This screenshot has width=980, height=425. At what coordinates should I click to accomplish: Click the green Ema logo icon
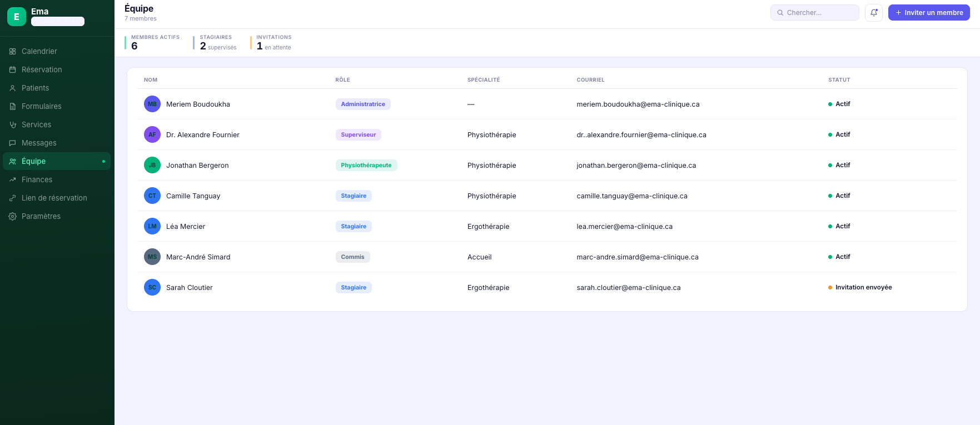click(17, 17)
